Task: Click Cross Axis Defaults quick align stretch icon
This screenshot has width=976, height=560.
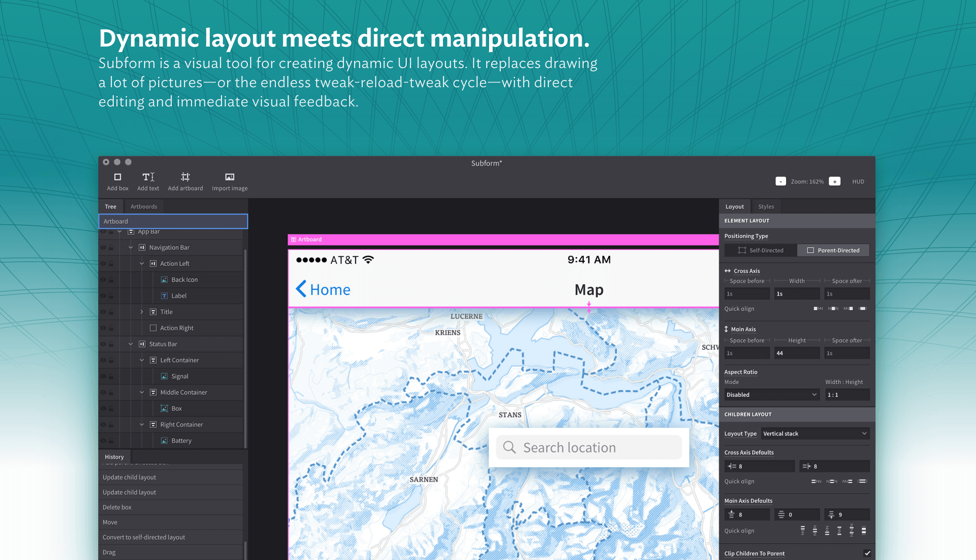Action: click(x=863, y=481)
